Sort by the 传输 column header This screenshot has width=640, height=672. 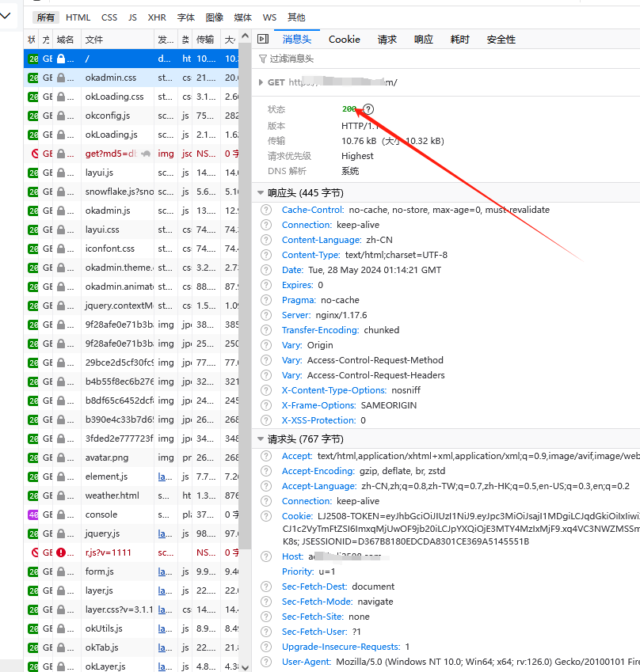pyautogui.click(x=206, y=40)
